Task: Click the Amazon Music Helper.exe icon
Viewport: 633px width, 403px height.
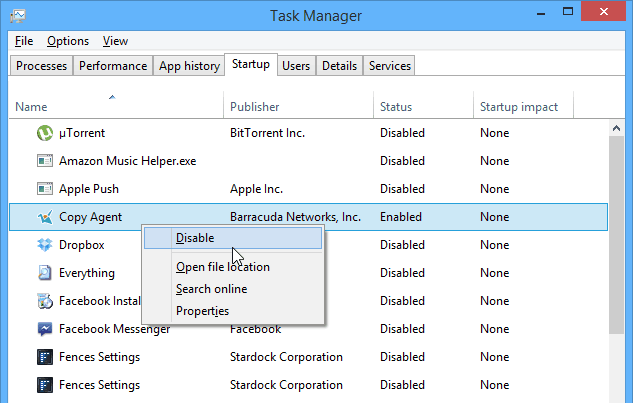Action: pos(45,161)
